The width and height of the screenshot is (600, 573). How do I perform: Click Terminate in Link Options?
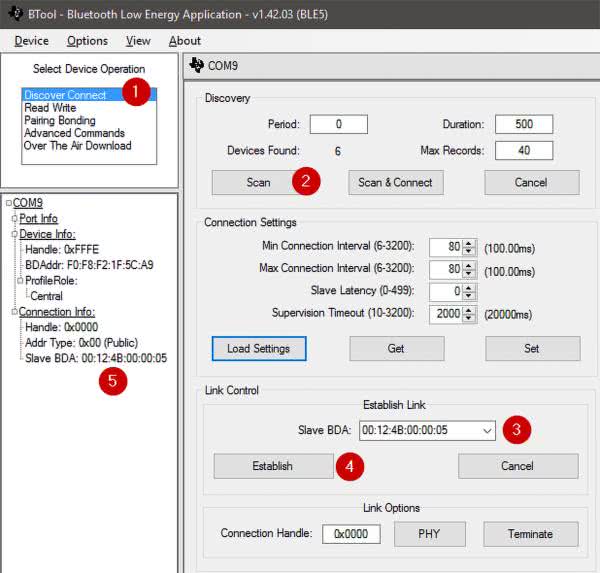(x=530, y=534)
